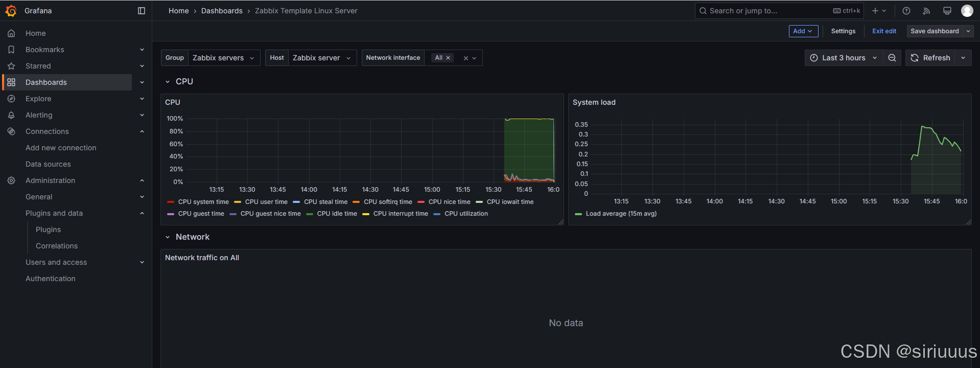
Task: Click the Alerting bell icon
Action: click(11, 115)
